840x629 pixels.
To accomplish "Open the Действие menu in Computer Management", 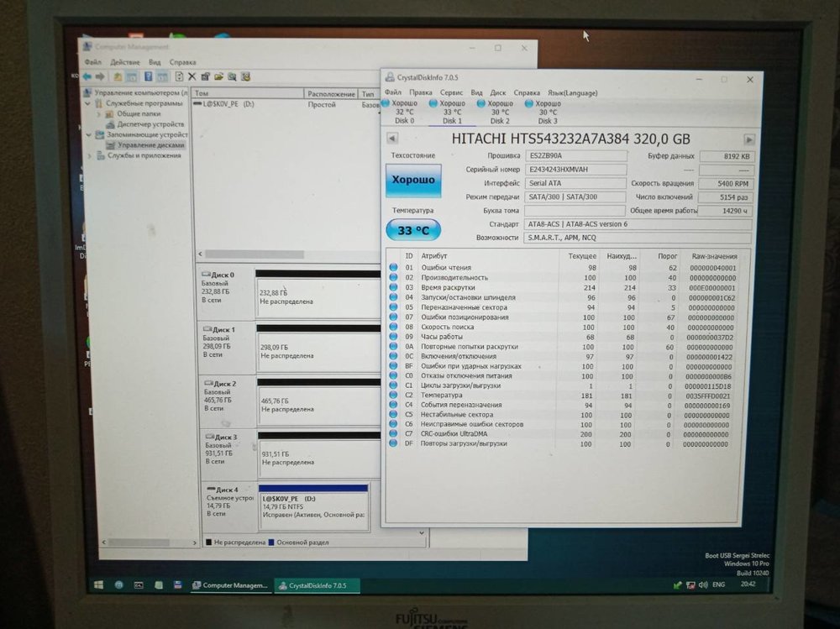I will click(124, 62).
